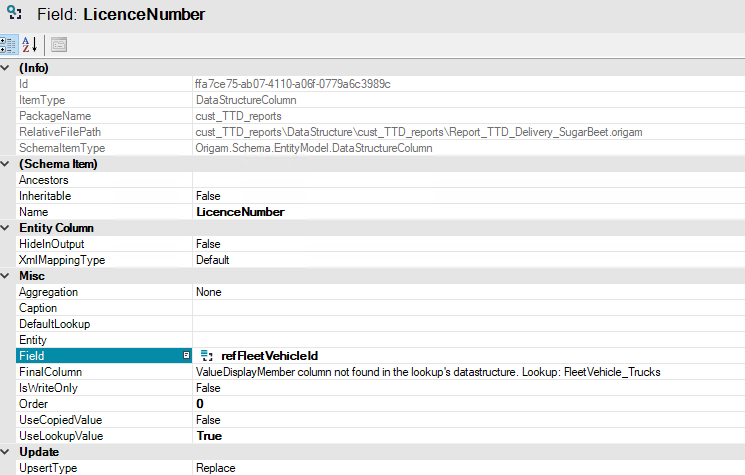Click the small marker glyph in Field row
The height and width of the screenshot is (475, 745).
tap(186, 356)
